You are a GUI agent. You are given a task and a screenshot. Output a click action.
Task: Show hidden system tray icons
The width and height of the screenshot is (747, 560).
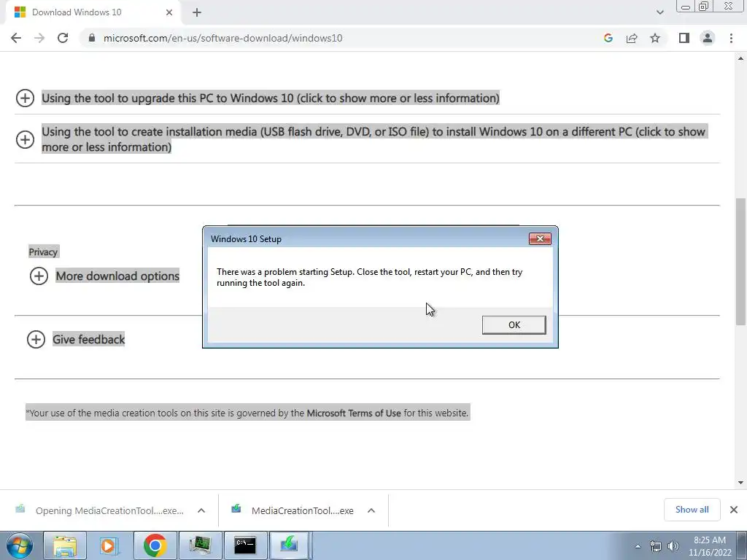coord(638,546)
